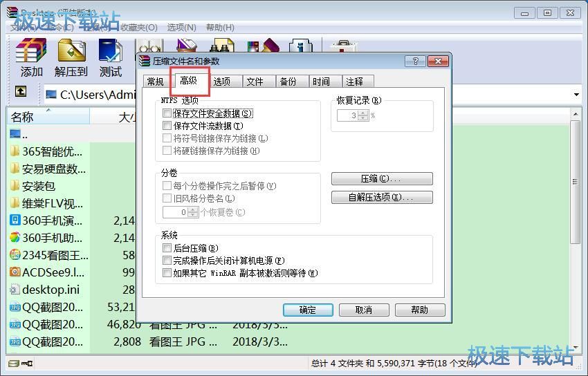Click the Test (测试) toolbar icon
This screenshot has width=588, height=376.
[110, 57]
